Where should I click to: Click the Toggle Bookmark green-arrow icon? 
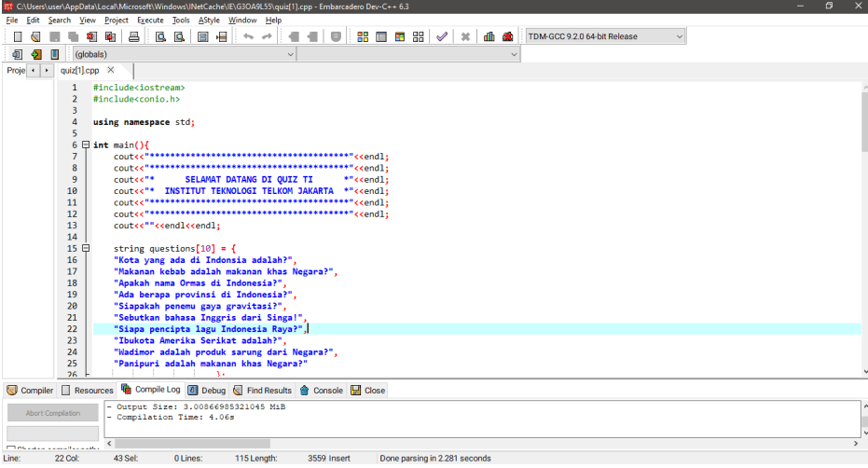click(36, 54)
